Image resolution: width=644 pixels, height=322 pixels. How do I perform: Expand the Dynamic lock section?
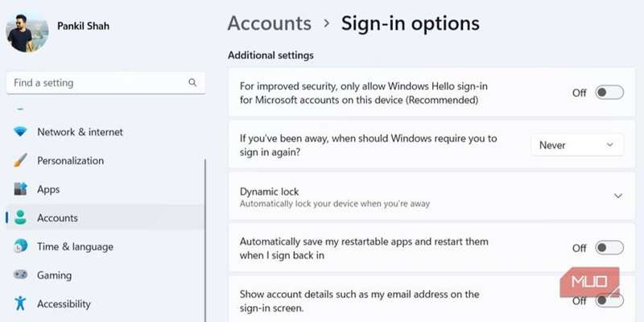pyautogui.click(x=618, y=196)
